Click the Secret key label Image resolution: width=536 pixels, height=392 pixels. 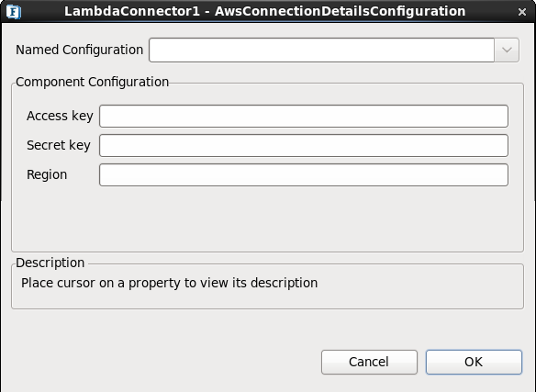[59, 145]
